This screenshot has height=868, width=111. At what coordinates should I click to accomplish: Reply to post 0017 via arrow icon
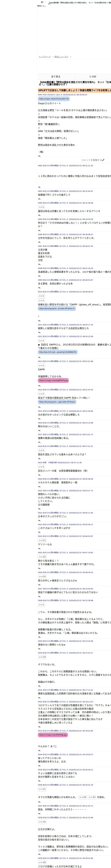39,442
